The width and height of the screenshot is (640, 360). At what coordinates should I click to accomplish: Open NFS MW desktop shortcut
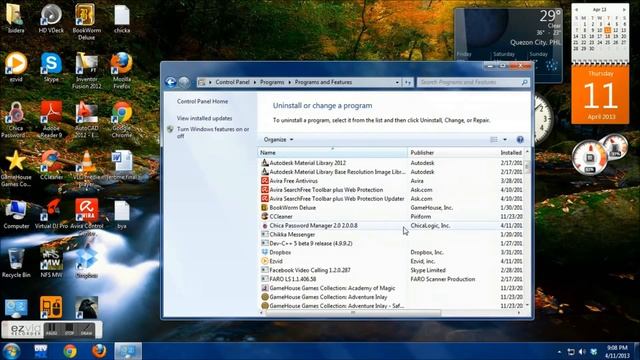(x=51, y=263)
